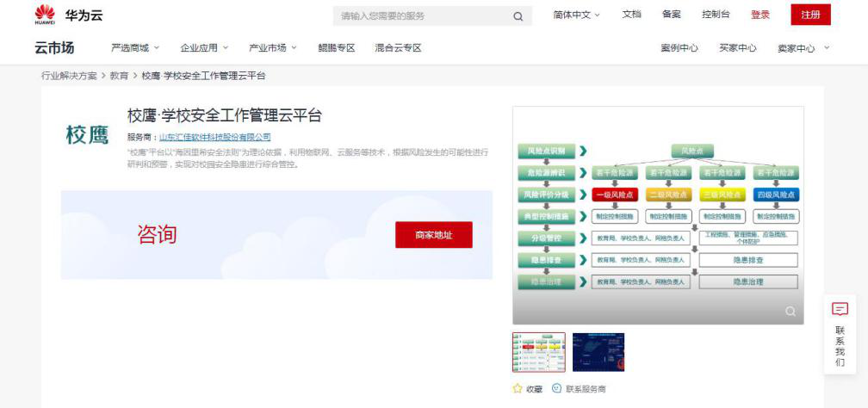
Task: Click 收藏 text
Action: click(x=534, y=389)
